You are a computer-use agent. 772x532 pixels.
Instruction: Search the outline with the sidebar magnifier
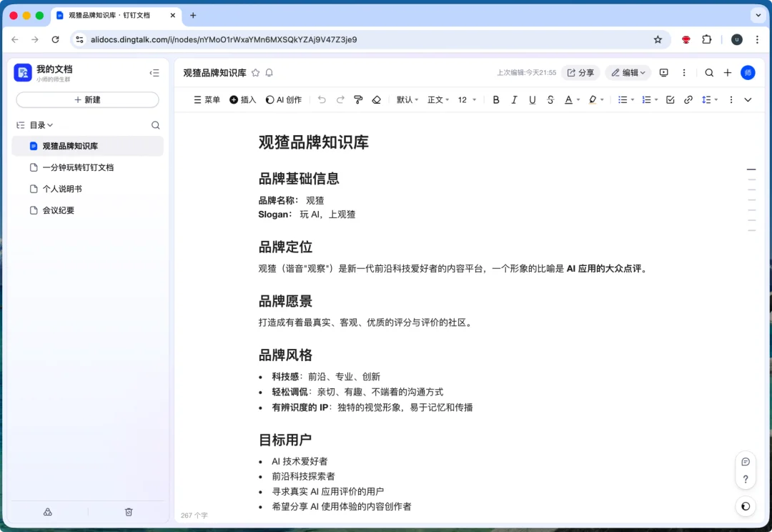(x=155, y=124)
